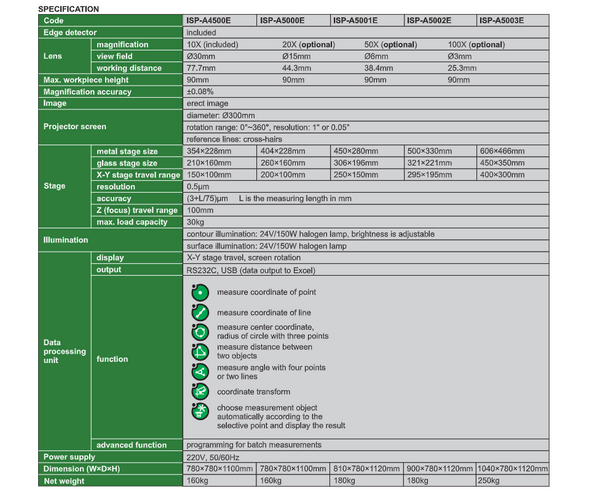Click the 10X (included) magnification value

[212, 44]
